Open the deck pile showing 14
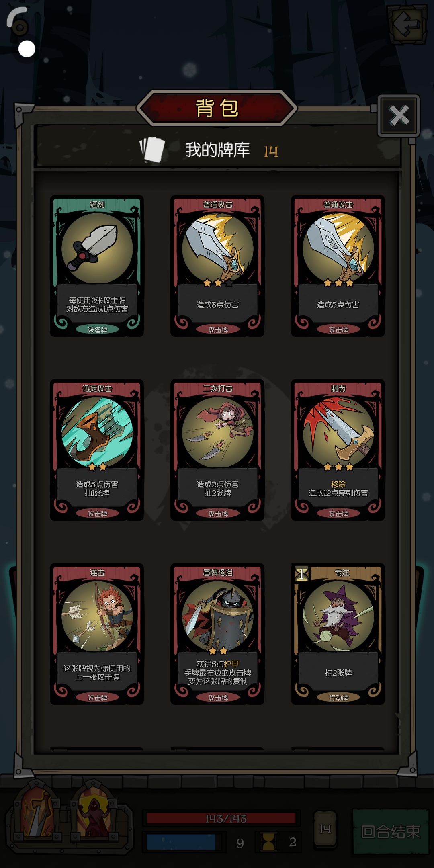 [x=325, y=829]
